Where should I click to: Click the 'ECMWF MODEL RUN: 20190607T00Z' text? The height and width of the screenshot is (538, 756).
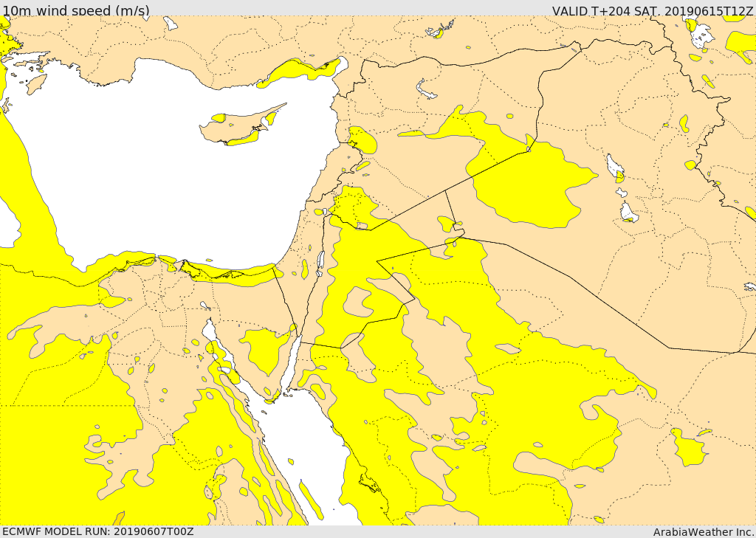coord(98,531)
